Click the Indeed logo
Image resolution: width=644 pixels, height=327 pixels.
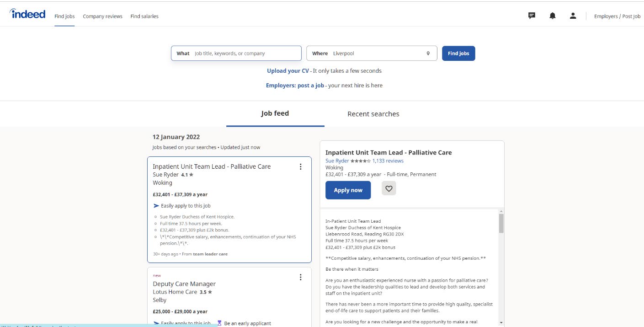click(27, 14)
